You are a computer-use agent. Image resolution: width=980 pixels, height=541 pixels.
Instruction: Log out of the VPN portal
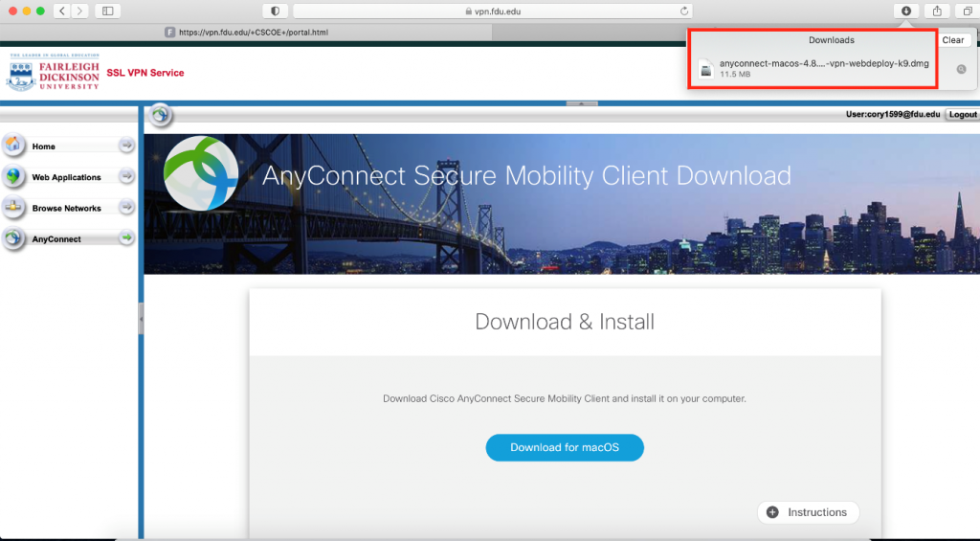click(x=963, y=115)
